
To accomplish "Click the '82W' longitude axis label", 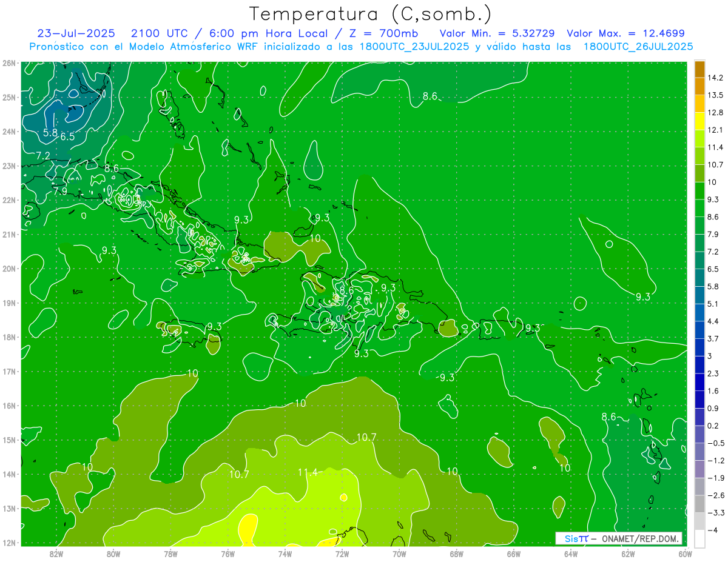I will click(56, 554).
